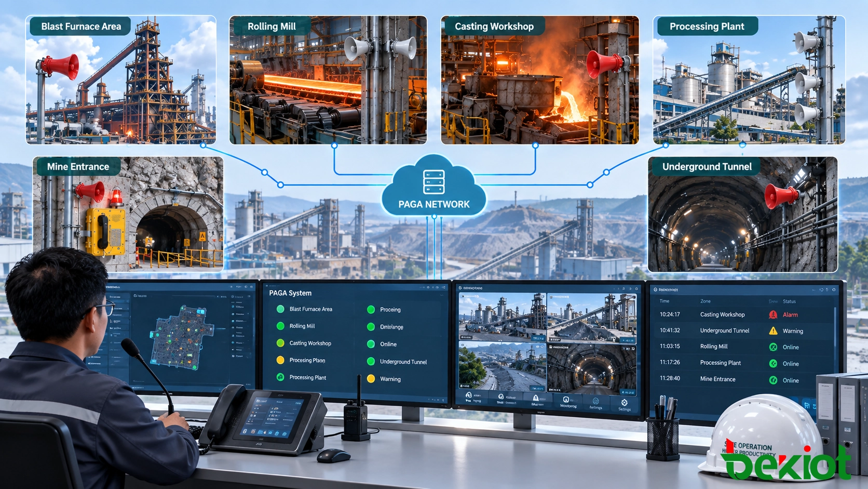The height and width of the screenshot is (489, 868).
Task: Select the 10:41:32 time entry in event log
Action: (x=670, y=331)
